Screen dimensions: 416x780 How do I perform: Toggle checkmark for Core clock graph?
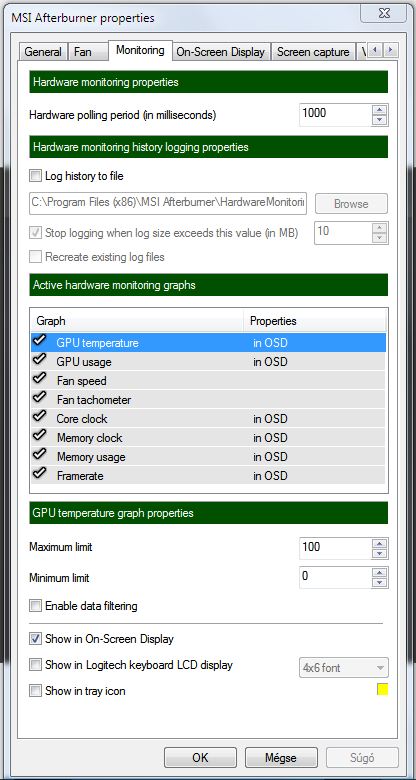(x=39, y=417)
